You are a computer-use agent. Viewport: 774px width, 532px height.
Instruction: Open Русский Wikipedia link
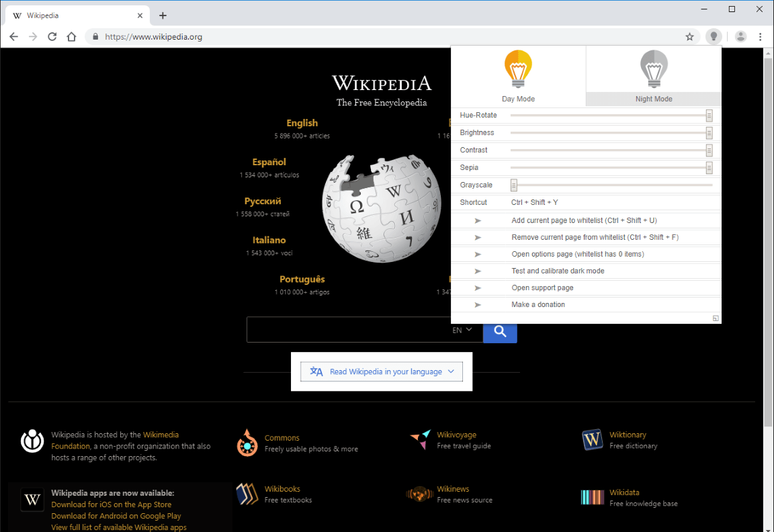(x=263, y=201)
